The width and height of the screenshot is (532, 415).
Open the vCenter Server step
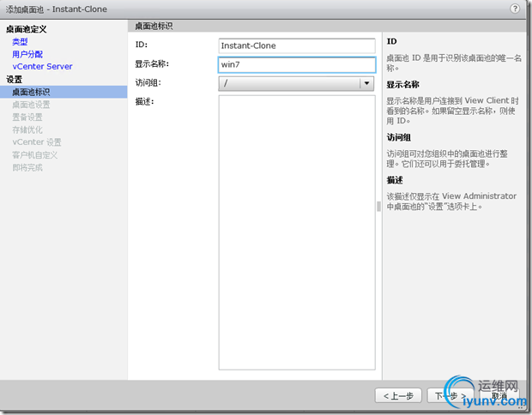(x=42, y=67)
